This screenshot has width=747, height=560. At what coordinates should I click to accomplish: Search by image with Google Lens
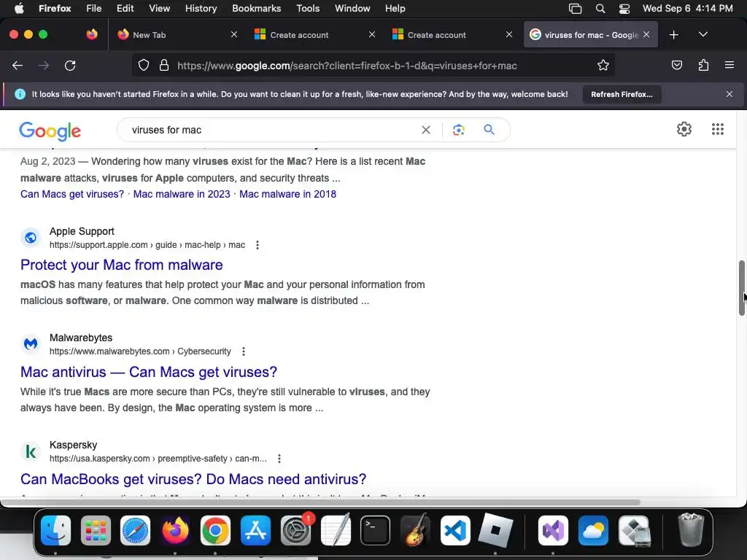click(x=458, y=130)
